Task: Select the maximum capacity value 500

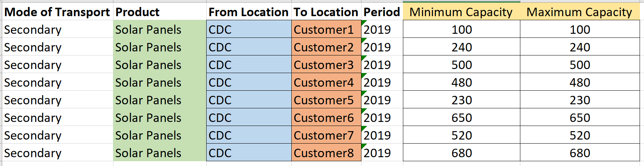Action: pos(580,65)
